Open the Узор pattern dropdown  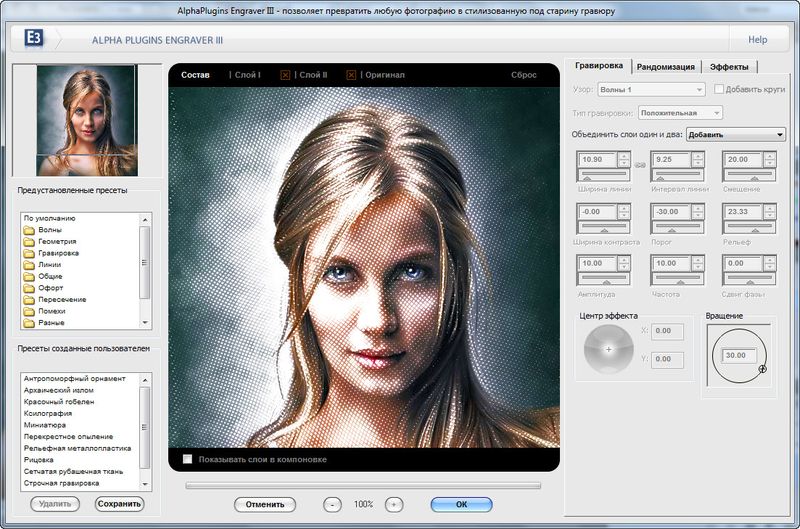click(652, 89)
